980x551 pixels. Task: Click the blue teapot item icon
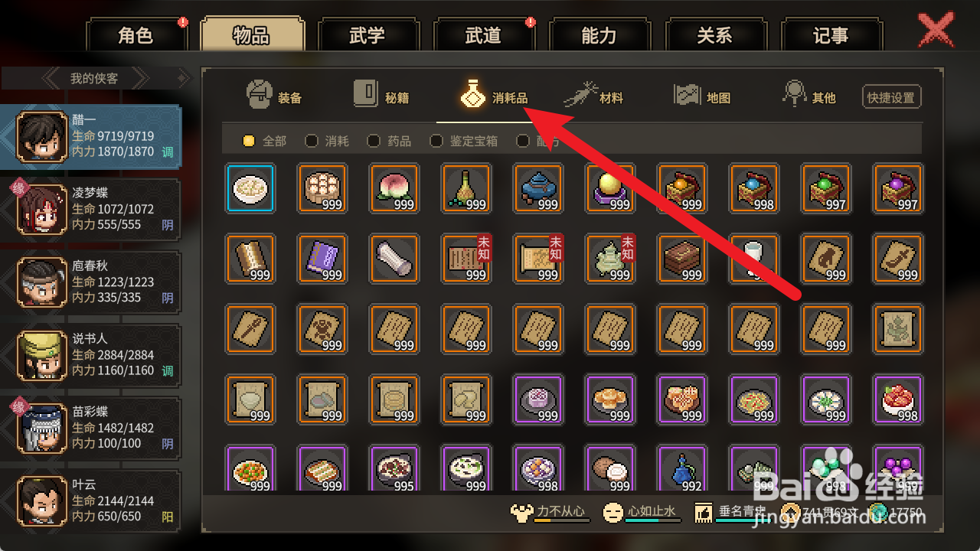pyautogui.click(x=538, y=187)
